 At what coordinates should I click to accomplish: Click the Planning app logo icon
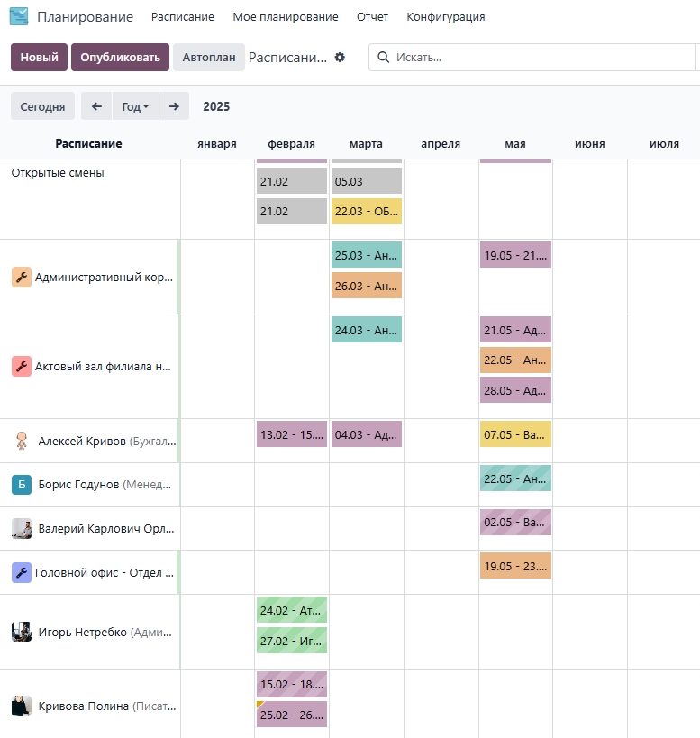click(19, 17)
